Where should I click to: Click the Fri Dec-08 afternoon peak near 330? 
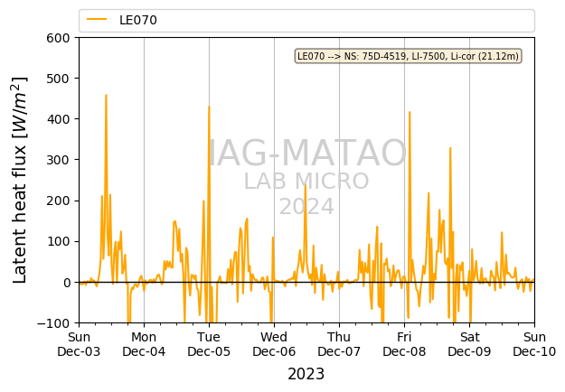pos(450,148)
